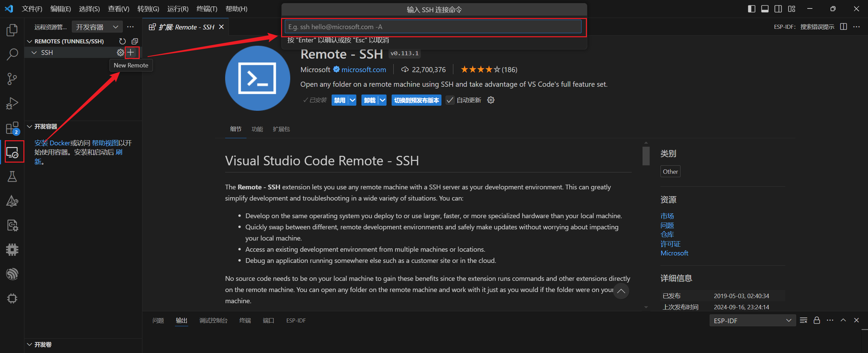Open the bottom processor outline icon
Screen dimensions: 868x353
pyautogui.click(x=12, y=298)
